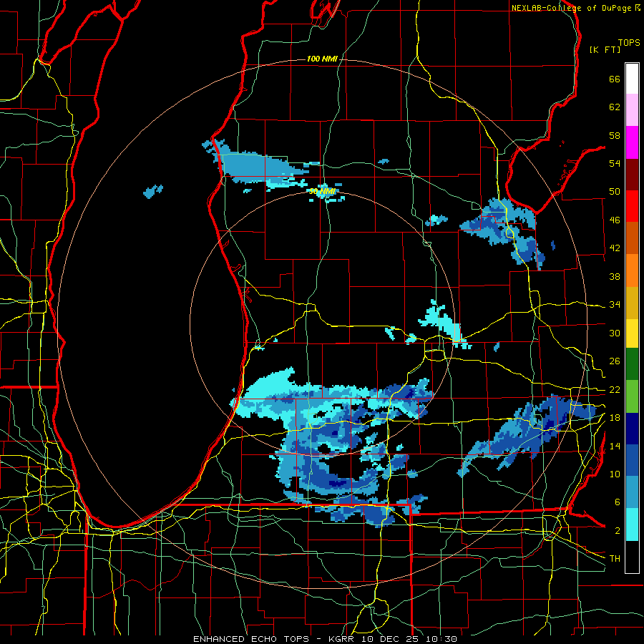Image resolution: width=644 pixels, height=644 pixels.
Task: Pick the dark red maroon legend swatch
Action: [632, 174]
